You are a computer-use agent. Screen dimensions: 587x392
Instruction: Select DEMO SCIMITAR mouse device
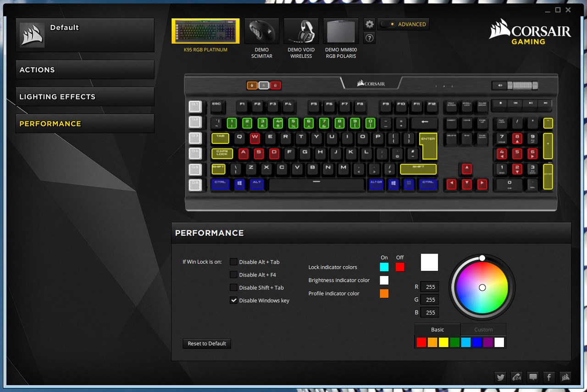coord(262,31)
